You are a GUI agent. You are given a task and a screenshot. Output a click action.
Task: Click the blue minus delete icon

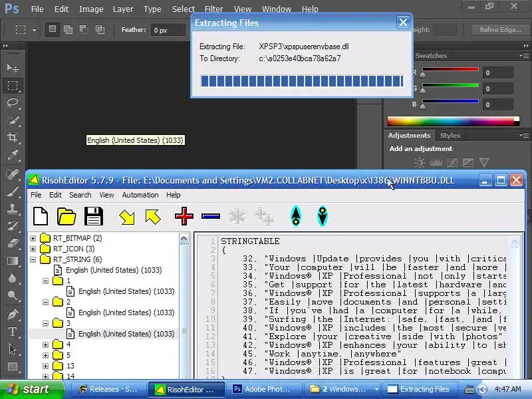[211, 216]
